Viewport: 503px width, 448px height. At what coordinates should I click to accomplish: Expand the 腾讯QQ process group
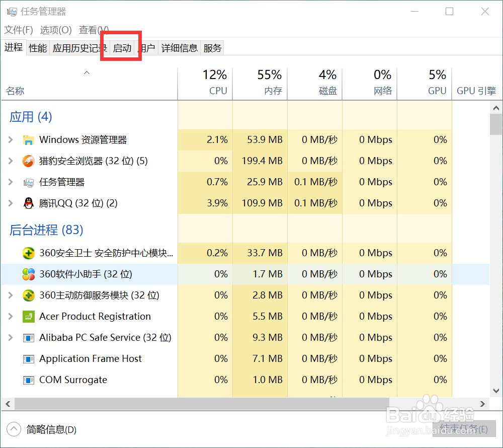(10, 203)
